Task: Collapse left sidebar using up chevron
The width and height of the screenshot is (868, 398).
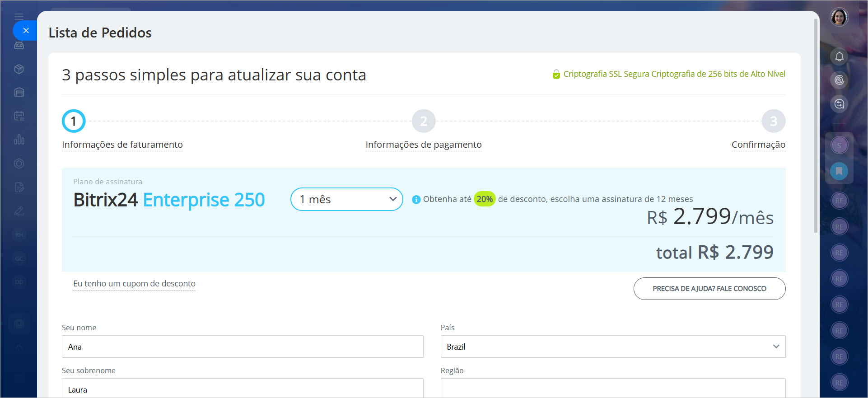Action: click(19, 347)
